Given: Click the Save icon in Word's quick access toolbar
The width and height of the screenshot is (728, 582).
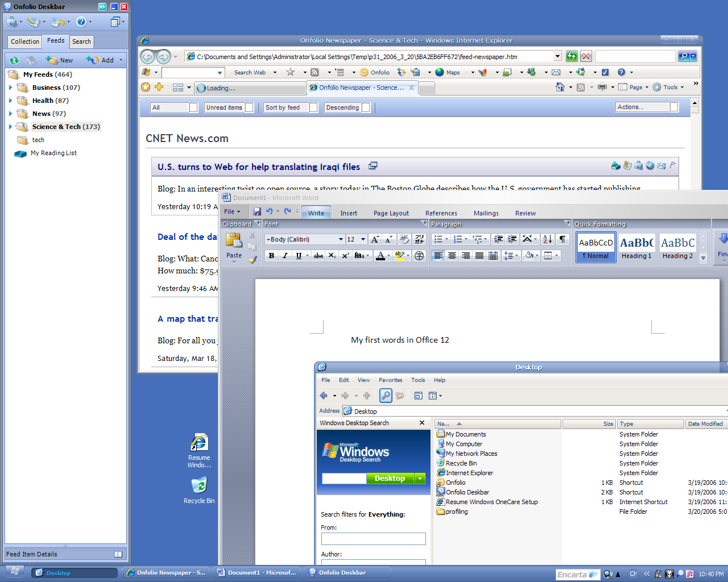Looking at the screenshot, I should [257, 211].
